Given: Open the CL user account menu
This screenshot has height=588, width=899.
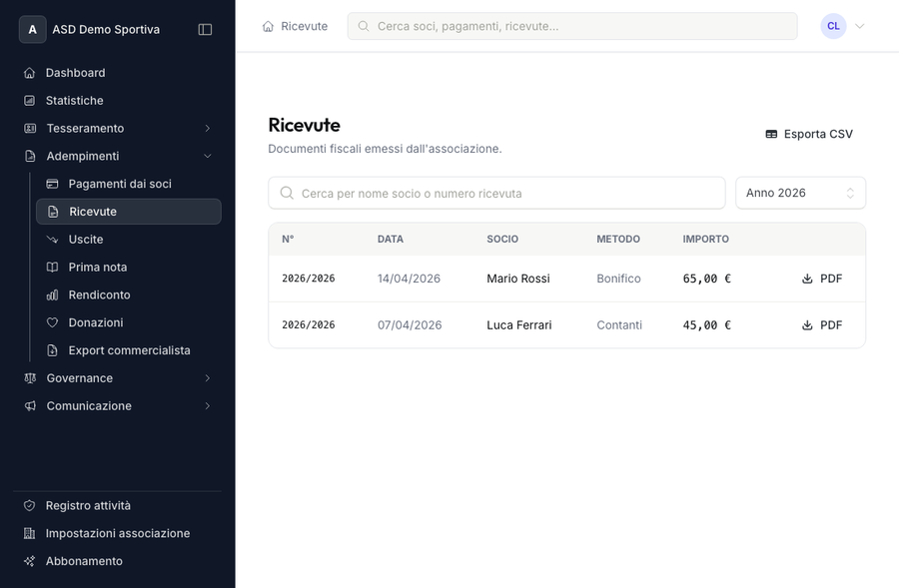Looking at the screenshot, I should [842, 26].
